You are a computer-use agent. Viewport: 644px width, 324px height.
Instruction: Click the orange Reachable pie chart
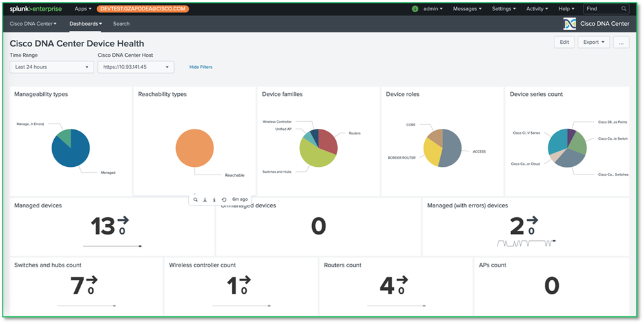(195, 148)
